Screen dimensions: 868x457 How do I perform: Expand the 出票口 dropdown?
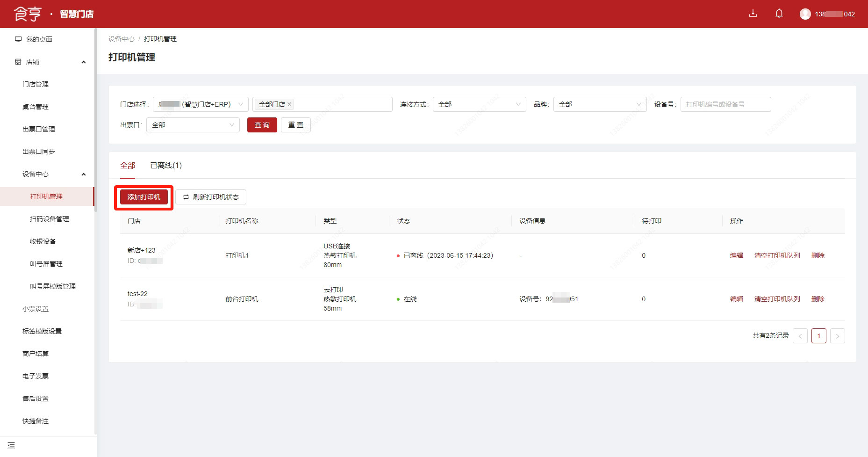pyautogui.click(x=193, y=125)
